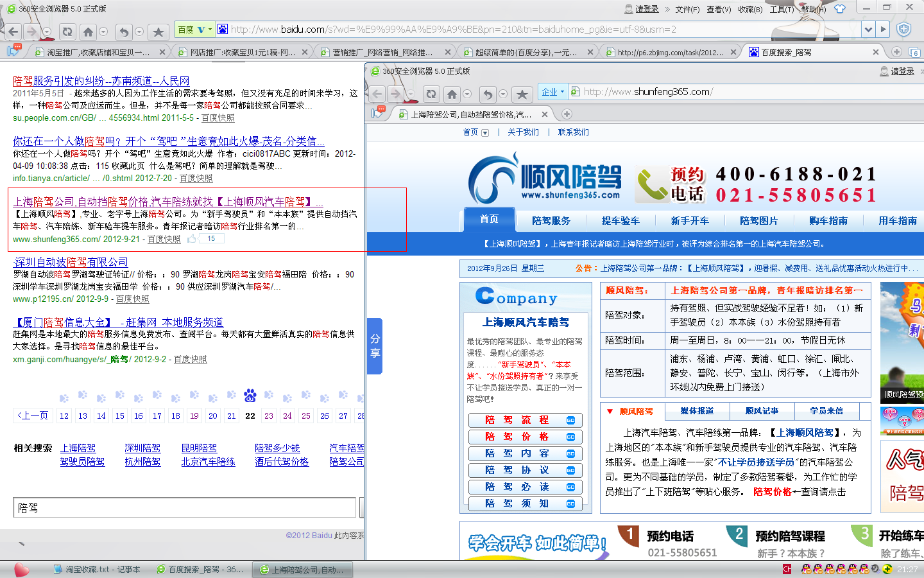Screen dimensions: 924x578
Task: Click the related search 昆明陪驾
Action: (199, 448)
